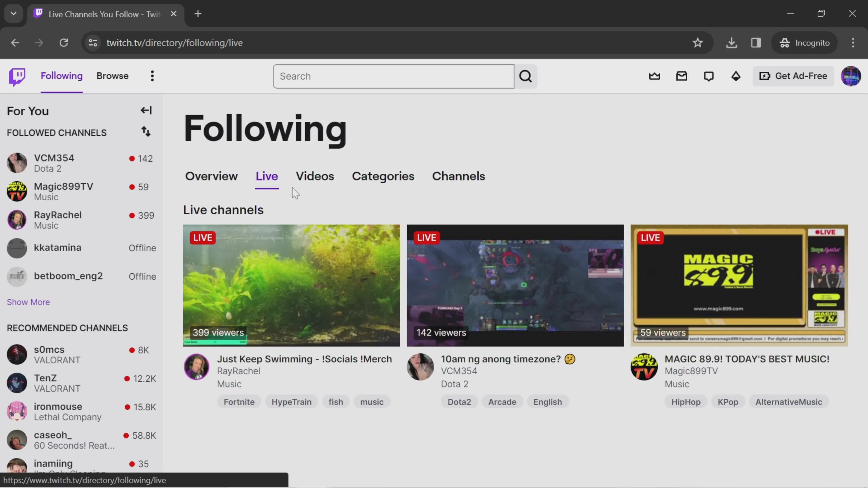The height and width of the screenshot is (488, 868).
Task: Click the HypeTrain tag
Action: [x=291, y=402]
